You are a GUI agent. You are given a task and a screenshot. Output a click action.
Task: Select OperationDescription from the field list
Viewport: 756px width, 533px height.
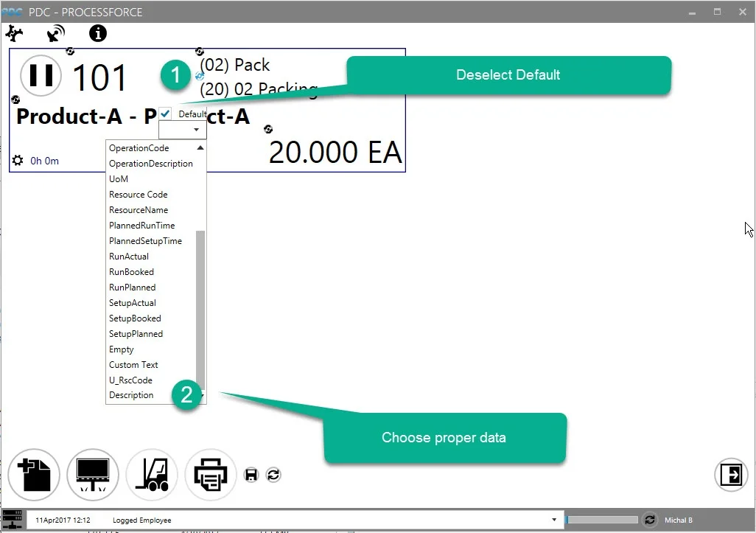tap(151, 164)
